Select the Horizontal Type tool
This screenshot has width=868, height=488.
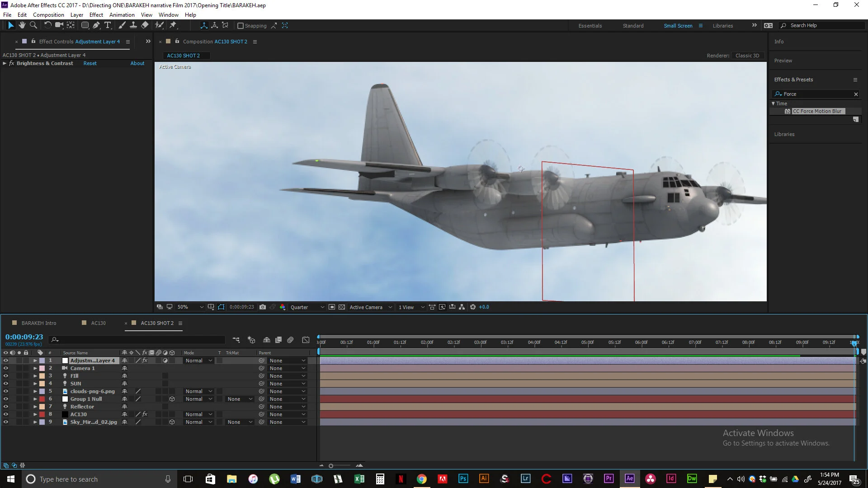pyautogui.click(x=108, y=25)
